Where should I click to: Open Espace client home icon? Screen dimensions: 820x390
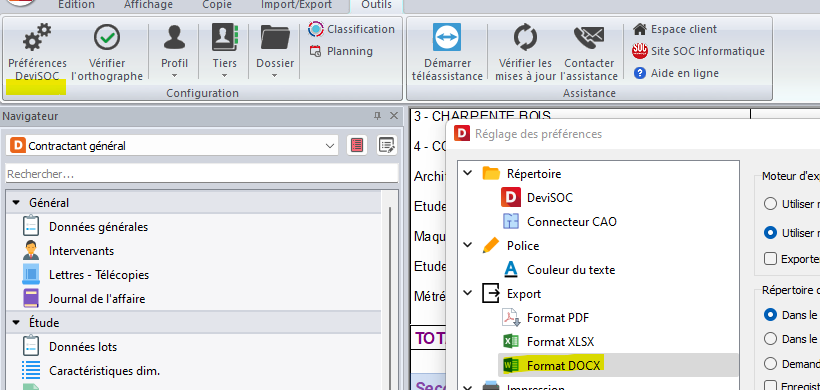click(640, 29)
